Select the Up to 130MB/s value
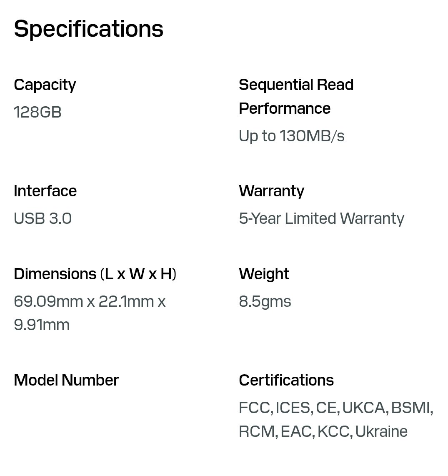 [x=292, y=136]
